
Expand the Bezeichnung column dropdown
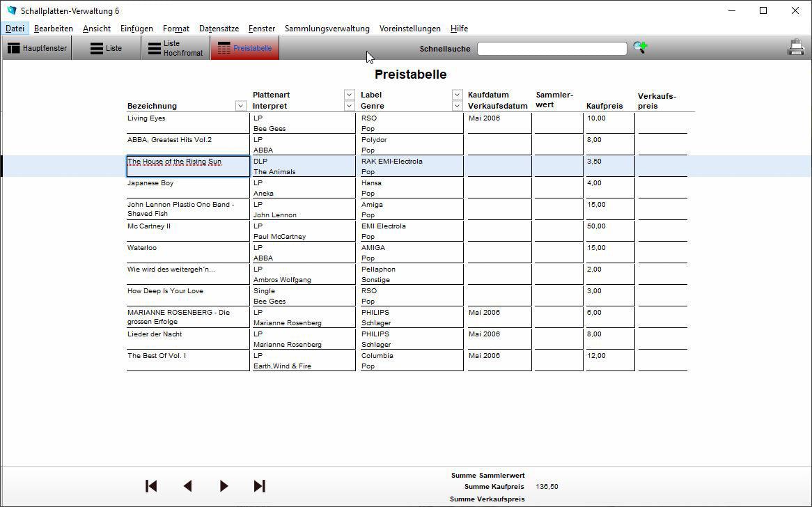(241, 106)
